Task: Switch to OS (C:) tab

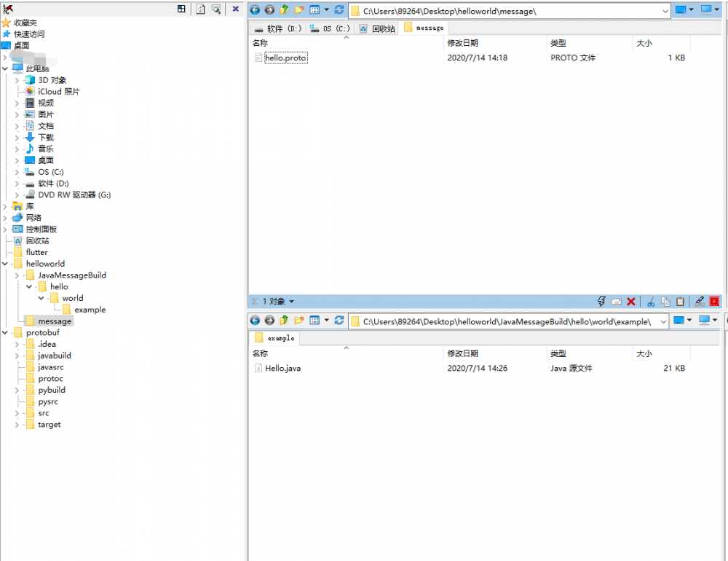Action: coord(330,28)
